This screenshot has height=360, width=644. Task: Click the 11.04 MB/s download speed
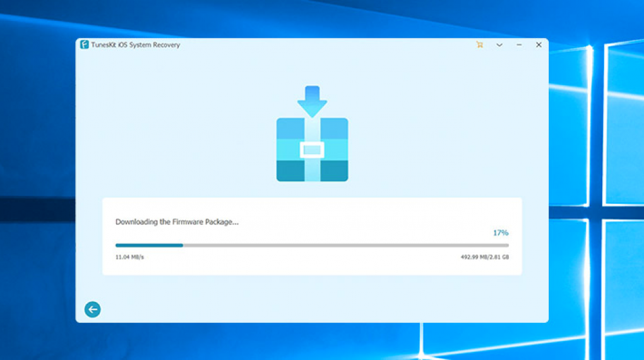click(x=130, y=257)
